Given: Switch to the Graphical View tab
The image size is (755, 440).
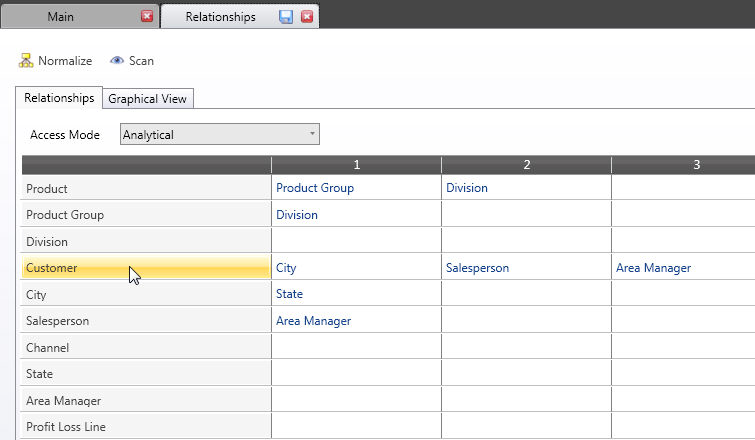Looking at the screenshot, I should click(x=147, y=99).
